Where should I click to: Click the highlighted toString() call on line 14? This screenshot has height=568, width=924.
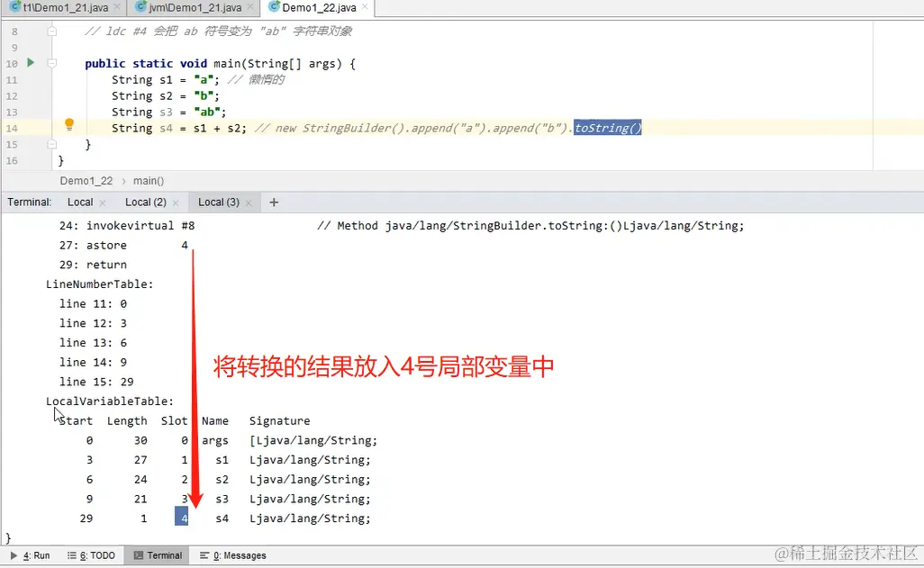click(607, 128)
